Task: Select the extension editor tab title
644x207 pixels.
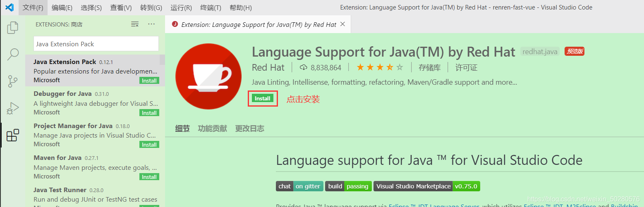Action: [x=259, y=24]
